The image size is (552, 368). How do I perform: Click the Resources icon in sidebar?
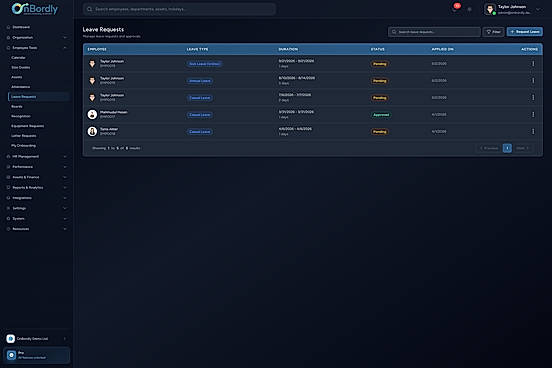point(8,229)
